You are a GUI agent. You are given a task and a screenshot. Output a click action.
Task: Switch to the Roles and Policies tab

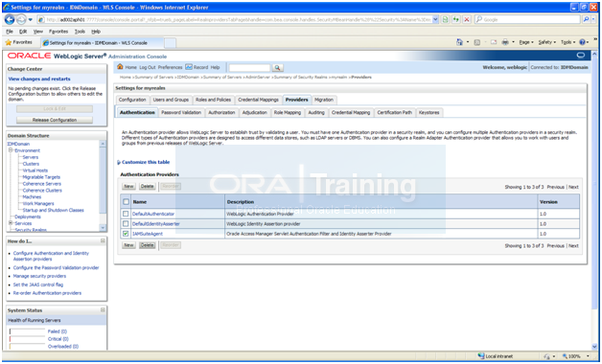(x=213, y=100)
